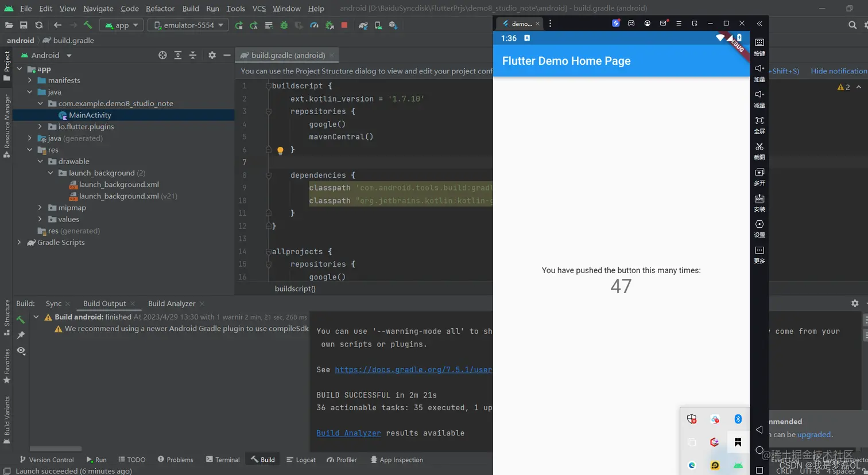Close the build.gradle (android) editor tab
This screenshot has height=475, width=868.
pyautogui.click(x=331, y=55)
